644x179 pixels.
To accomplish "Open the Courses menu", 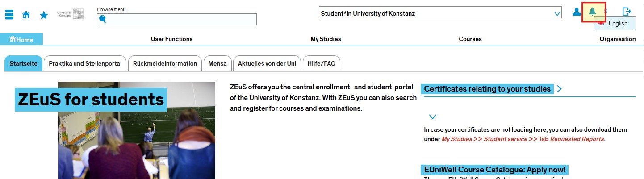I will (470, 39).
